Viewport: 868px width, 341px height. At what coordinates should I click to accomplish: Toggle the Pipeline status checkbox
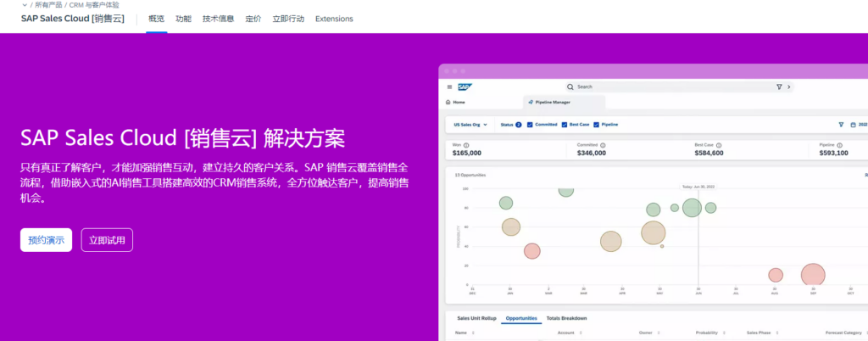(596, 125)
